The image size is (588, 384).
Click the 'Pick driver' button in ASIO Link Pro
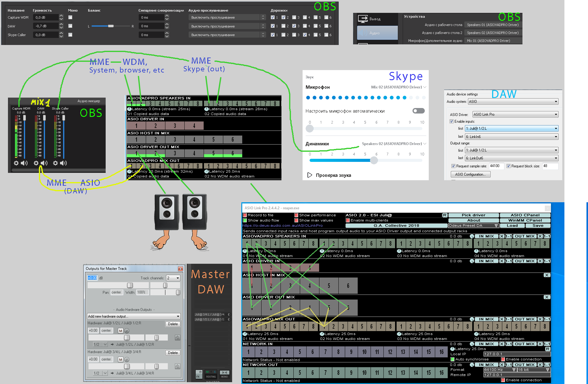coord(473,215)
